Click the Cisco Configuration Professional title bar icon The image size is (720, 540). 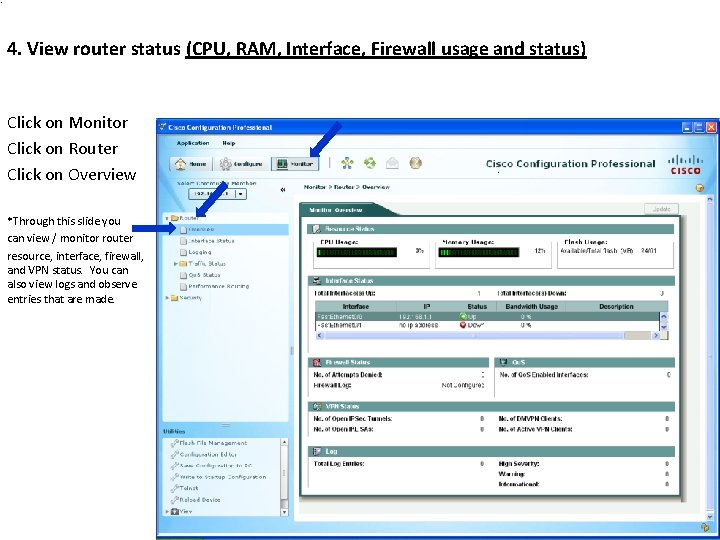(x=162, y=127)
